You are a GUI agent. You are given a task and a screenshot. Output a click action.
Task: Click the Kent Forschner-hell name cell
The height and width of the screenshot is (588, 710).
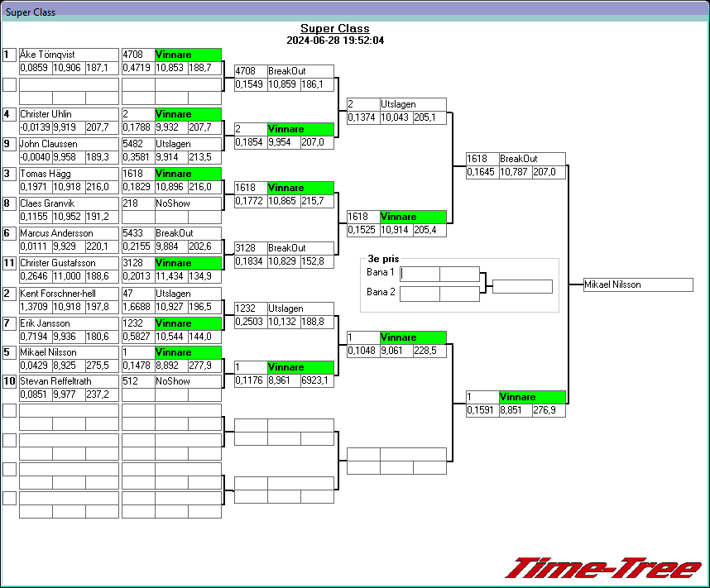coord(69,294)
